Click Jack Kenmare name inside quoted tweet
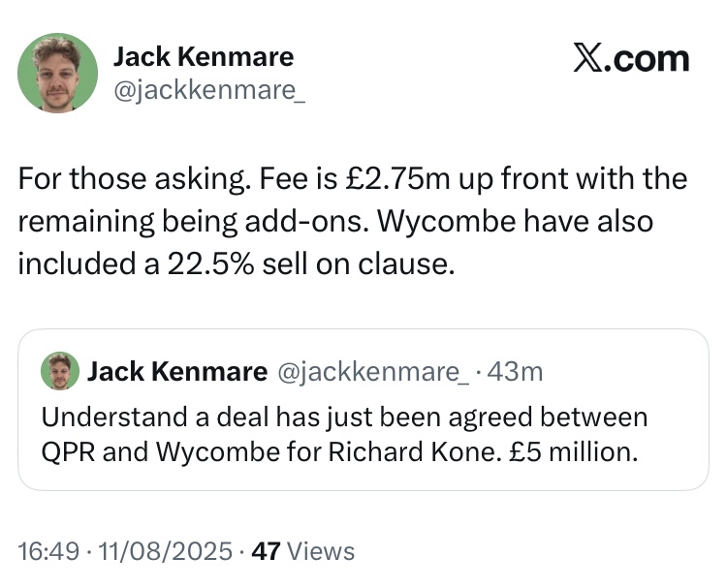Screen dimensions: 727x588 [176, 371]
